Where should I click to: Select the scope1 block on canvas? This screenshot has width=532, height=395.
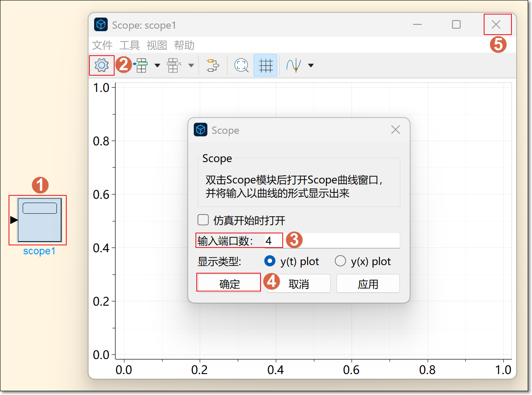click(x=40, y=220)
